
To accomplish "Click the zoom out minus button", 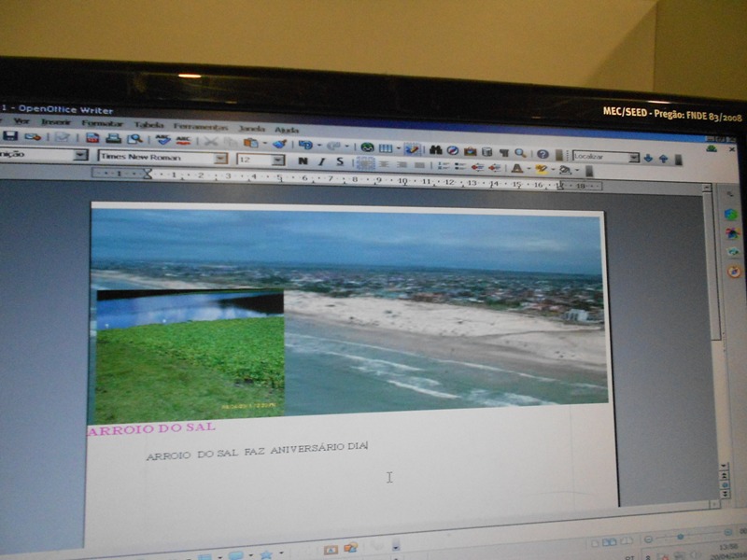I will 648,539.
